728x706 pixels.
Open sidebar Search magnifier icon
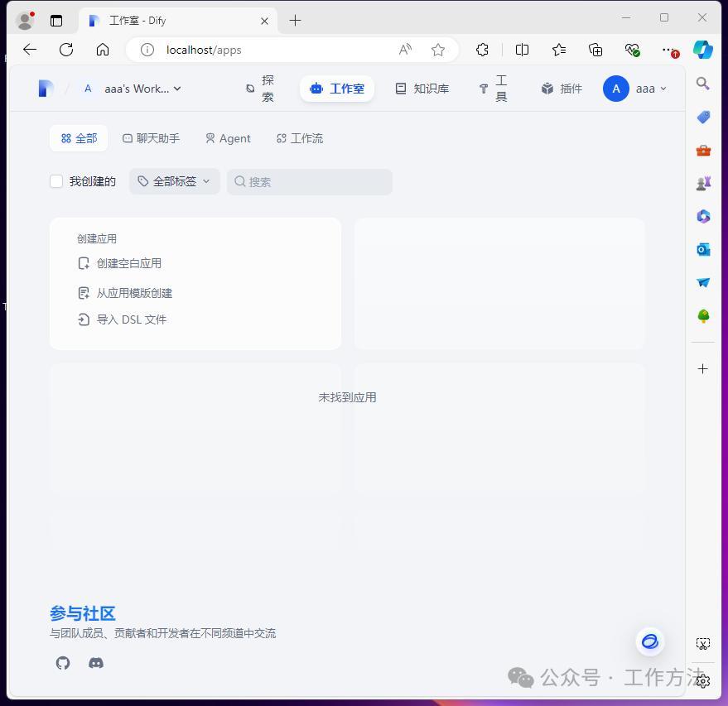click(703, 84)
